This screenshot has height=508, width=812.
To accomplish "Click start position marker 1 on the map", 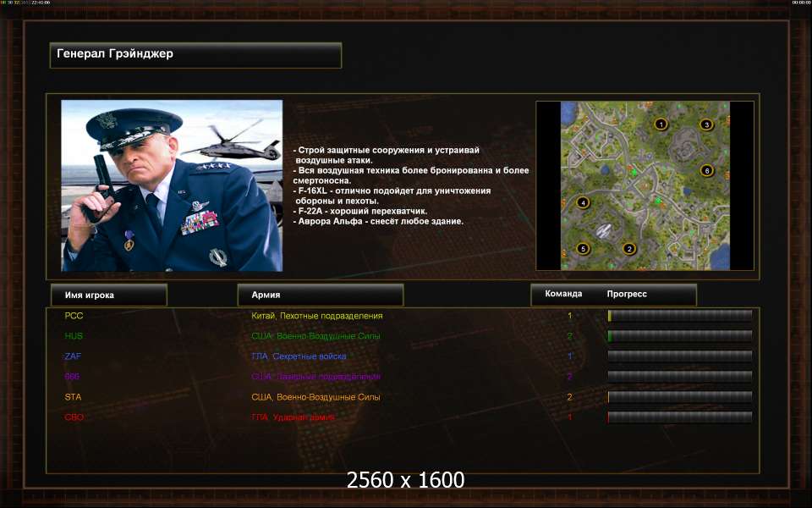I will pyautogui.click(x=661, y=124).
